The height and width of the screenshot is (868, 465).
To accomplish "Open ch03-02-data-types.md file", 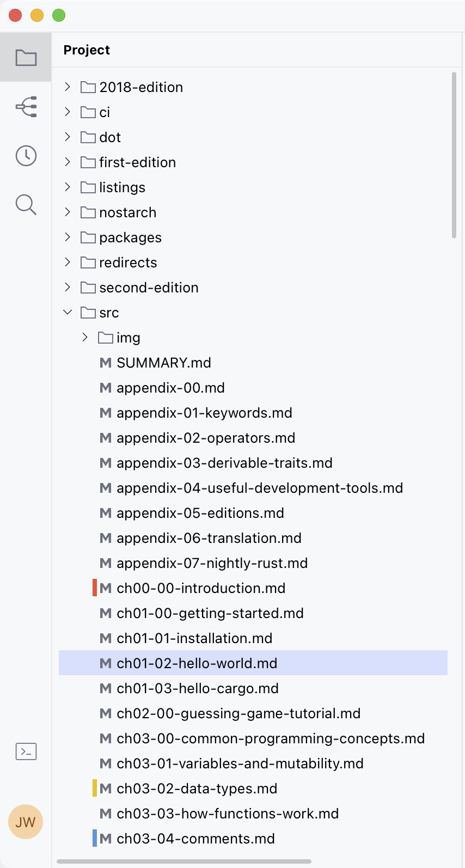I will point(197,788).
